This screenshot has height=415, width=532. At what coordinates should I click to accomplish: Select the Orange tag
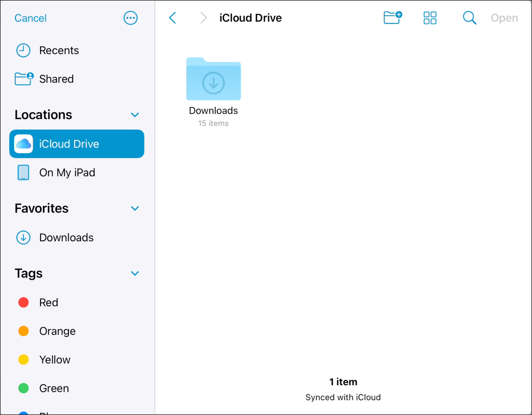77,331
